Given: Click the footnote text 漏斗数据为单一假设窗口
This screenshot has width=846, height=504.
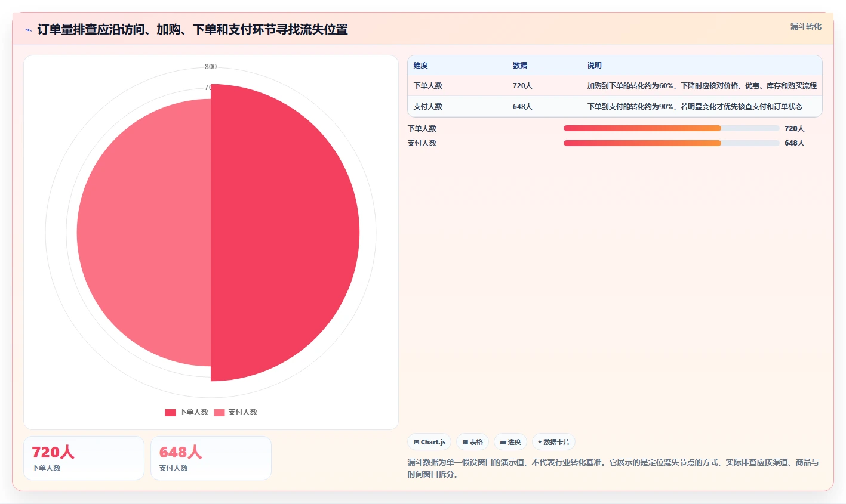Looking at the screenshot, I should 613,468.
